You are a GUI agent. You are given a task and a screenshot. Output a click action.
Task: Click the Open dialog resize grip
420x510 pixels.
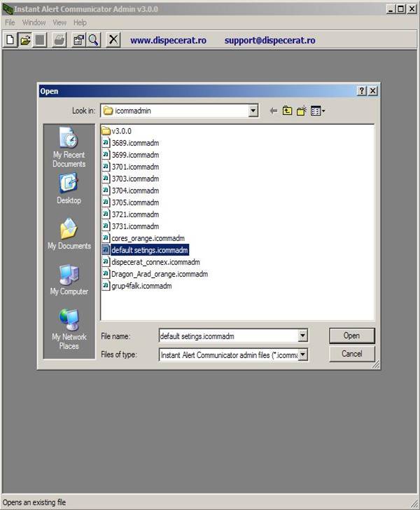pos(375,364)
